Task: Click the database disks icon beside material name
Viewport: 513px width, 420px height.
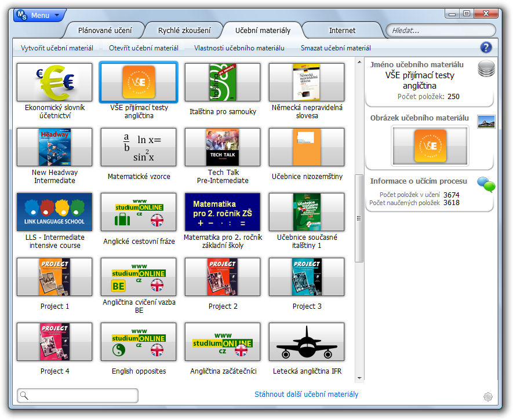Action: [486, 68]
